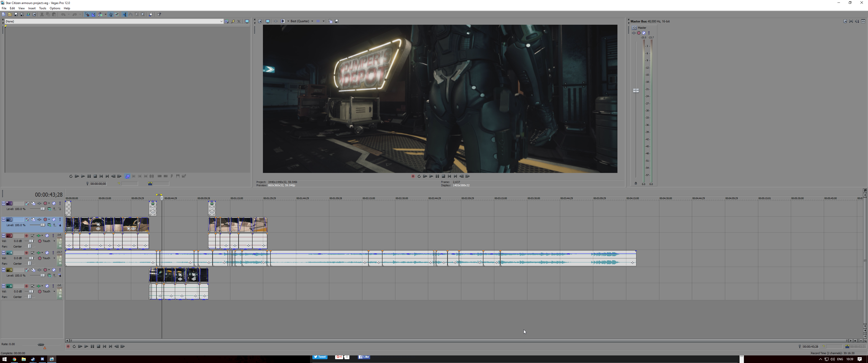
Task: Mute video track 1
Action: click(54, 203)
